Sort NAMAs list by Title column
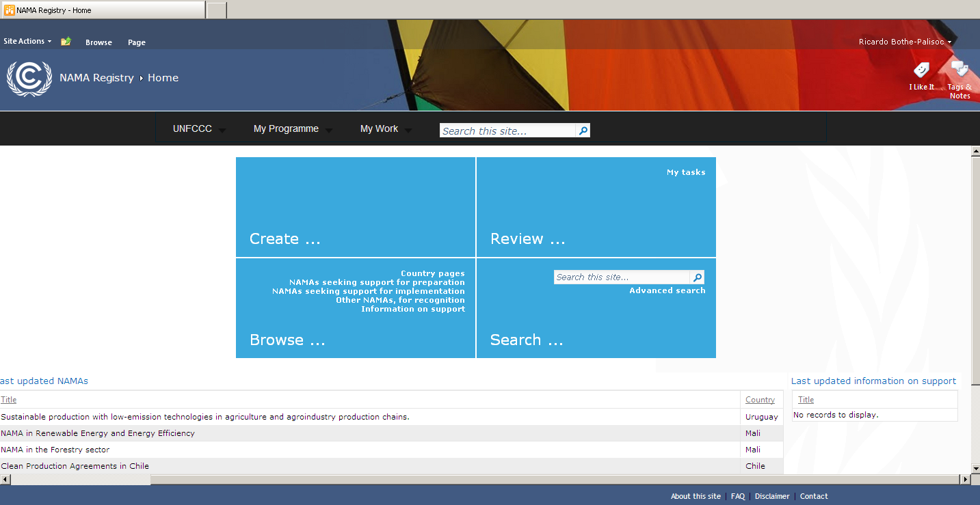This screenshot has width=980, height=505. 8,400
